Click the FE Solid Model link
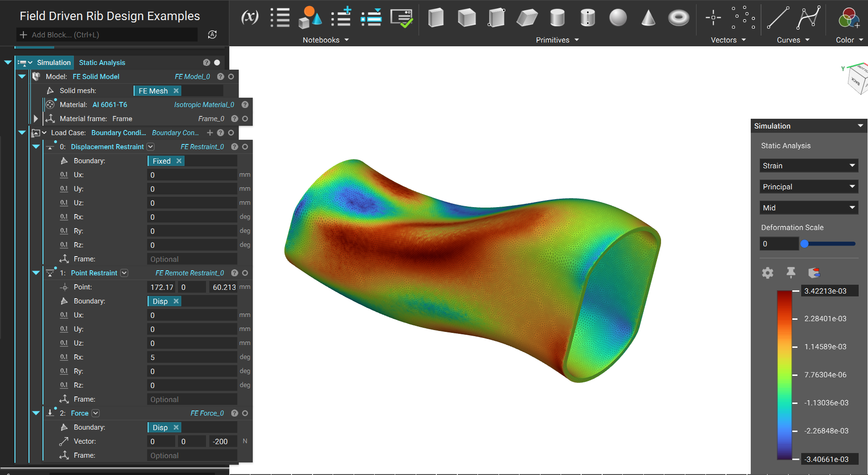The height and width of the screenshot is (475, 868). 96,77
